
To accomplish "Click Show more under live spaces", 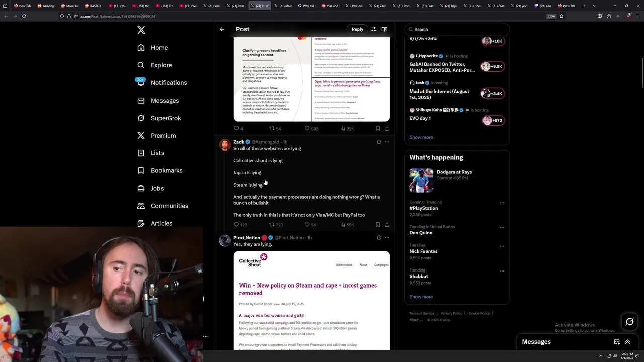I will click(421, 137).
